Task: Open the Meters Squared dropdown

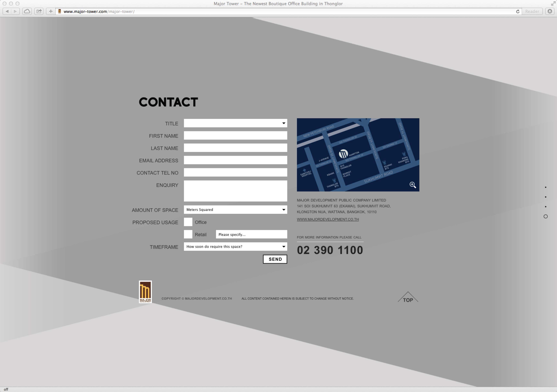Action: (x=235, y=210)
